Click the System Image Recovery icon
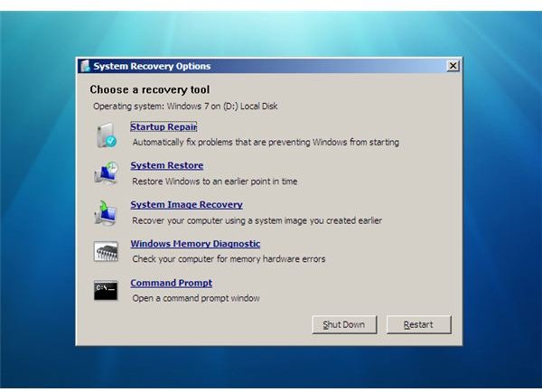Image resolution: width=542 pixels, height=392 pixels. click(x=106, y=213)
